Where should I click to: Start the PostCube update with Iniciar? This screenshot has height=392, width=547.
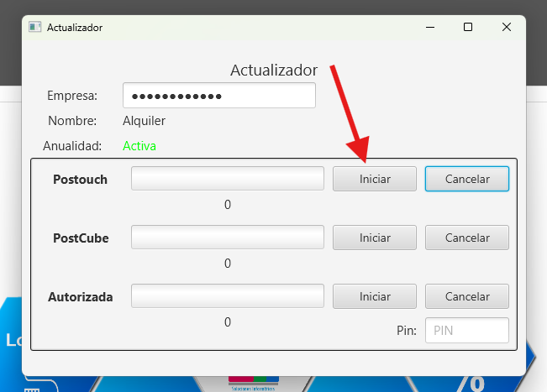point(375,238)
